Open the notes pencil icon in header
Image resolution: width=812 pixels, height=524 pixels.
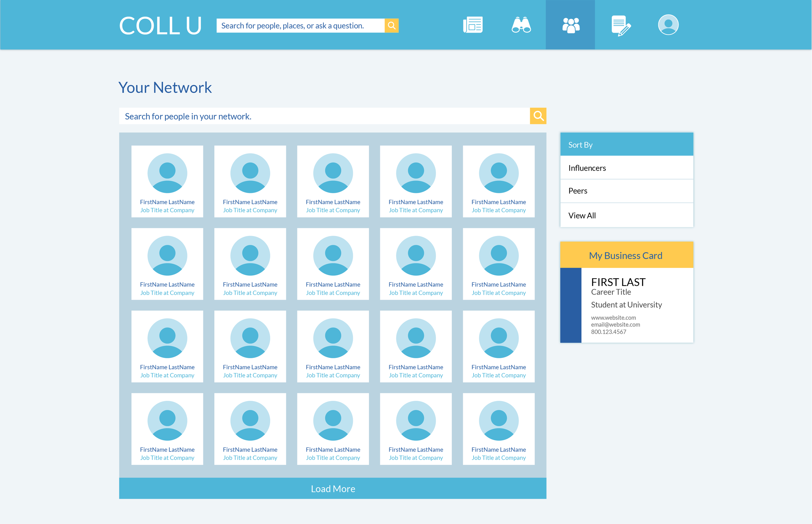621,26
